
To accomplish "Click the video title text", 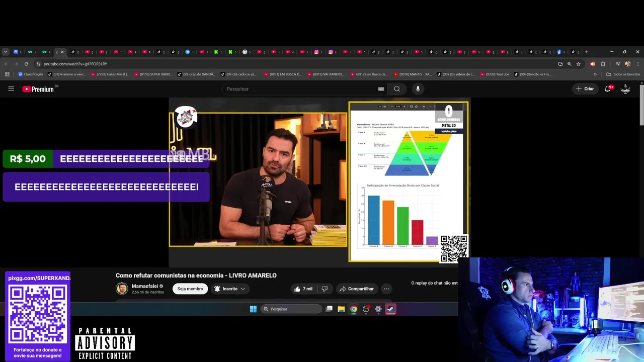I will pos(196,276).
